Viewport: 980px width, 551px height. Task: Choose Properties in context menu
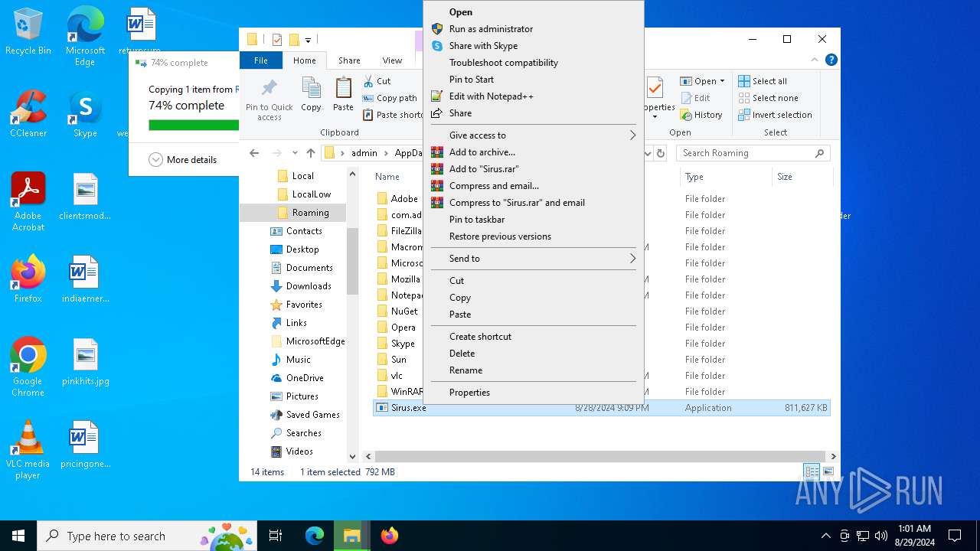(533, 393)
